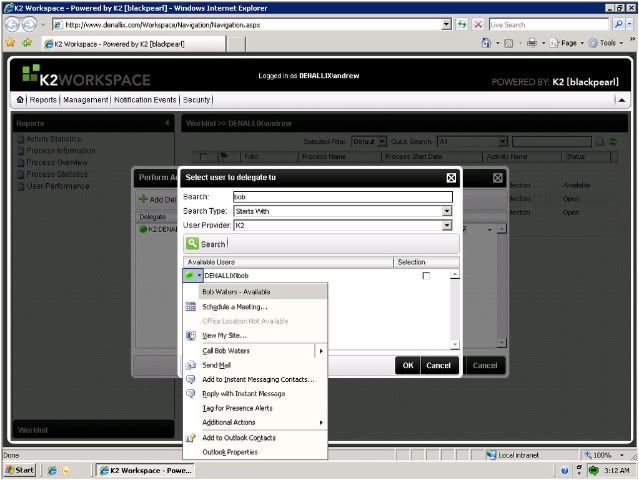Viewport: 639px width, 480px height.
Task: Click the green Search magnifier icon
Action: 192,244
